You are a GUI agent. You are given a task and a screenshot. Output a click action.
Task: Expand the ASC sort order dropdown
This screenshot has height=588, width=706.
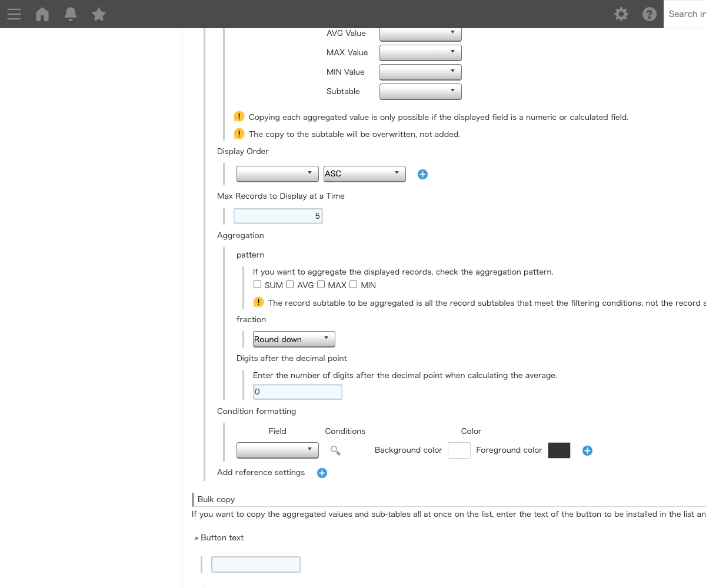pyautogui.click(x=365, y=173)
